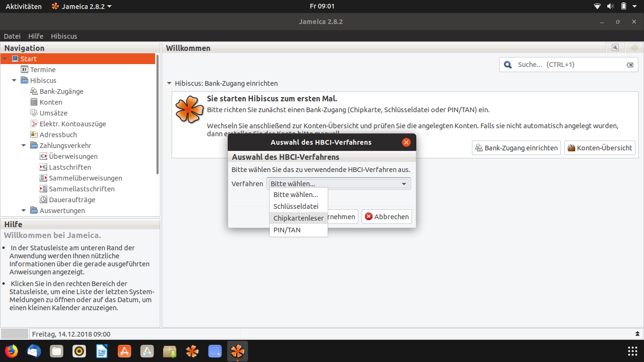Click the Start monitor icon in navigation
The width and height of the screenshot is (644, 362).
tap(15, 58)
